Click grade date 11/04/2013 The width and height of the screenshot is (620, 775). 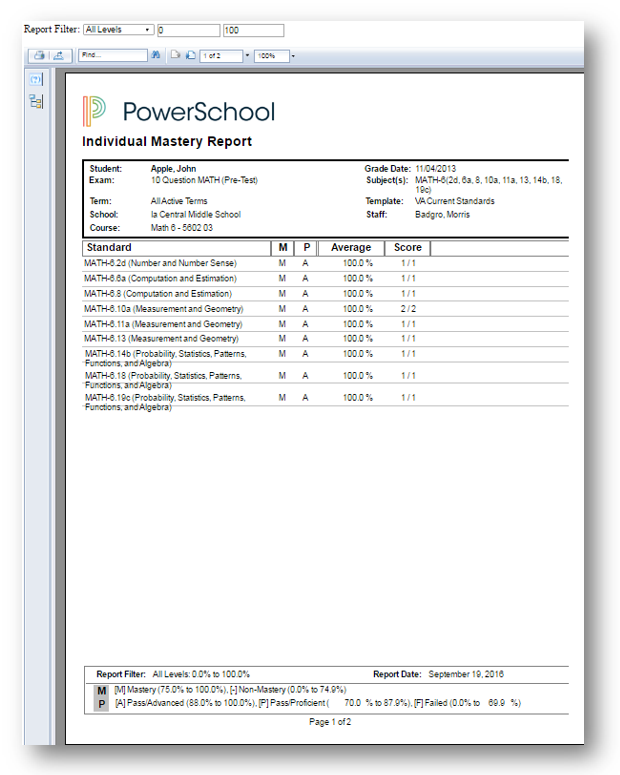click(x=436, y=169)
